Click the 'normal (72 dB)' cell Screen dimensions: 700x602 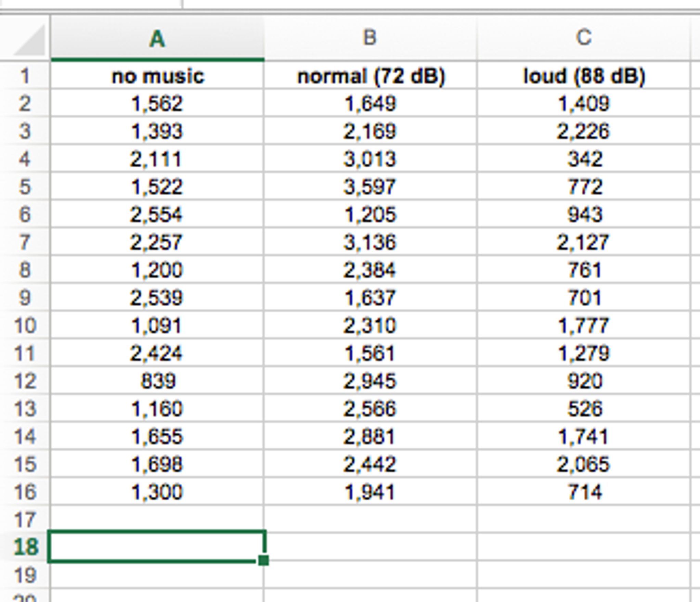371,76
